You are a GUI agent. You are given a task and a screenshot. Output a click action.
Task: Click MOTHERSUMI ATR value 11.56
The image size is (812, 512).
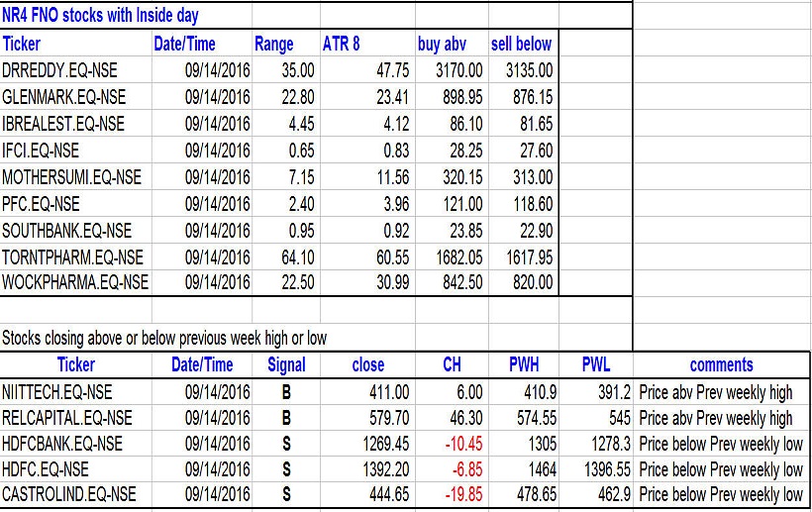393,177
